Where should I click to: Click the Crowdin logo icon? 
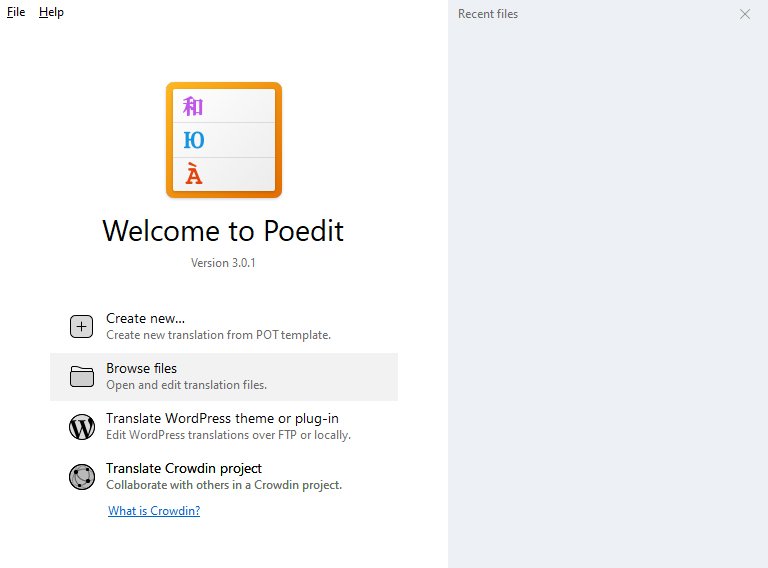[x=81, y=477]
